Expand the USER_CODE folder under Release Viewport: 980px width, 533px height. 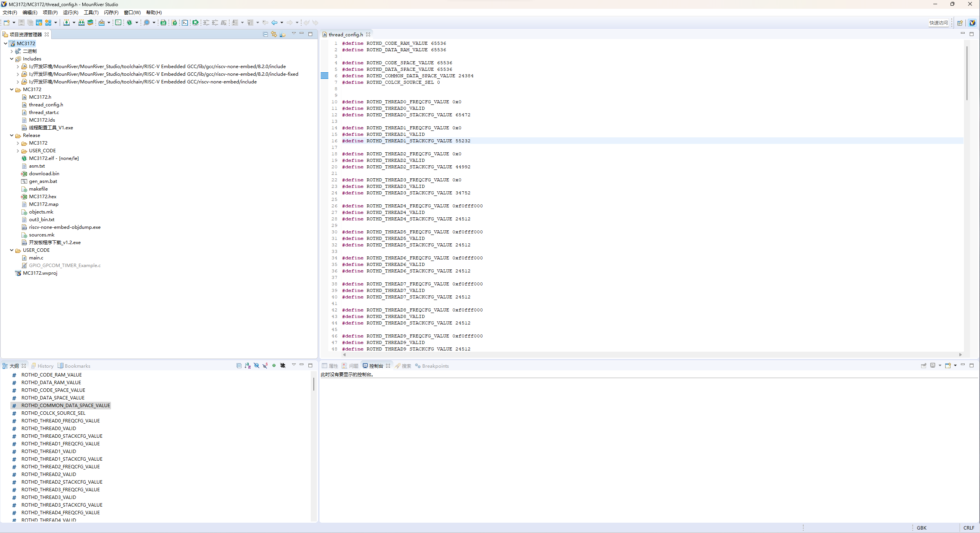click(18, 150)
